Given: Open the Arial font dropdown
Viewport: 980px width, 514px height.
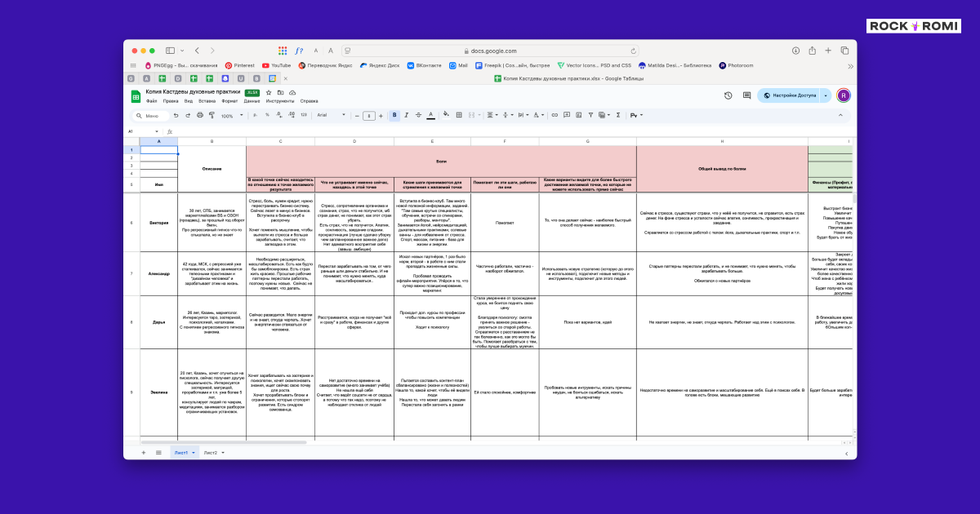Looking at the screenshot, I should pyautogui.click(x=332, y=115).
